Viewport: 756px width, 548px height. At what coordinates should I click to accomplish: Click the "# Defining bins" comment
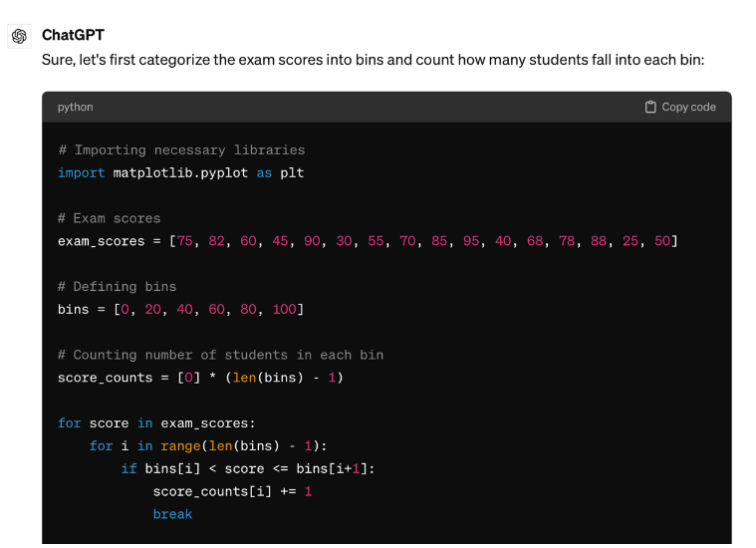tap(117, 286)
